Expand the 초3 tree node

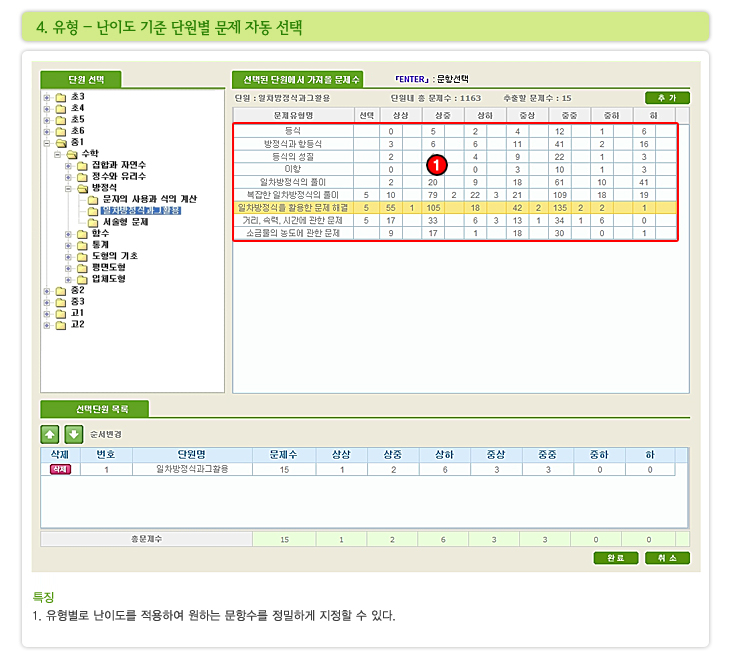pos(47,97)
